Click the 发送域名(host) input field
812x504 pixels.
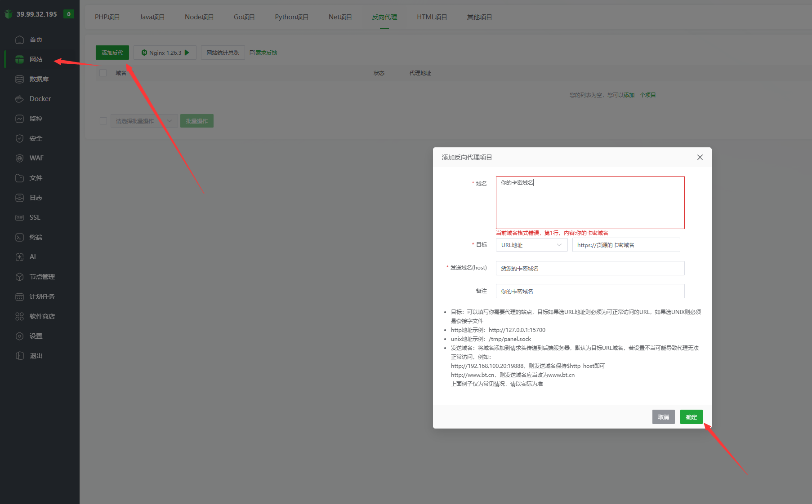(x=590, y=268)
